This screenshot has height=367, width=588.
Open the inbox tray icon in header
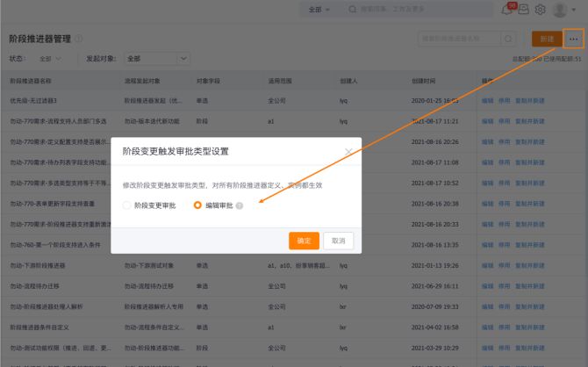tap(524, 10)
